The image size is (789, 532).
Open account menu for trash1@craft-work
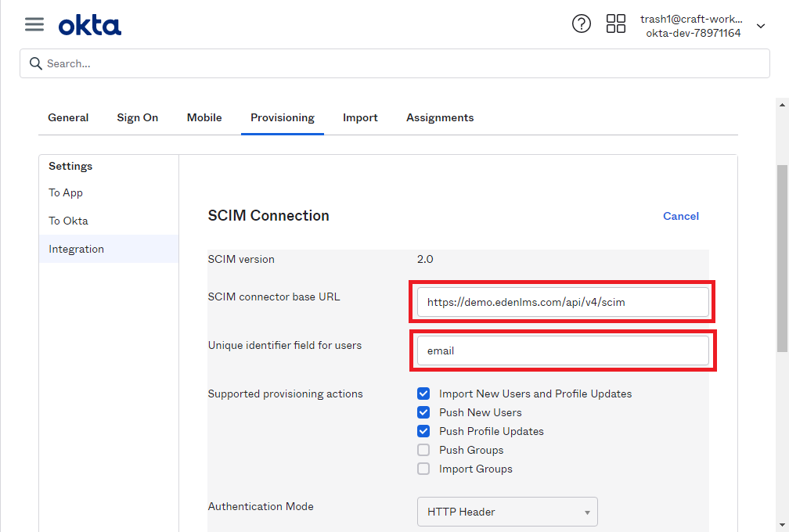[691, 26]
